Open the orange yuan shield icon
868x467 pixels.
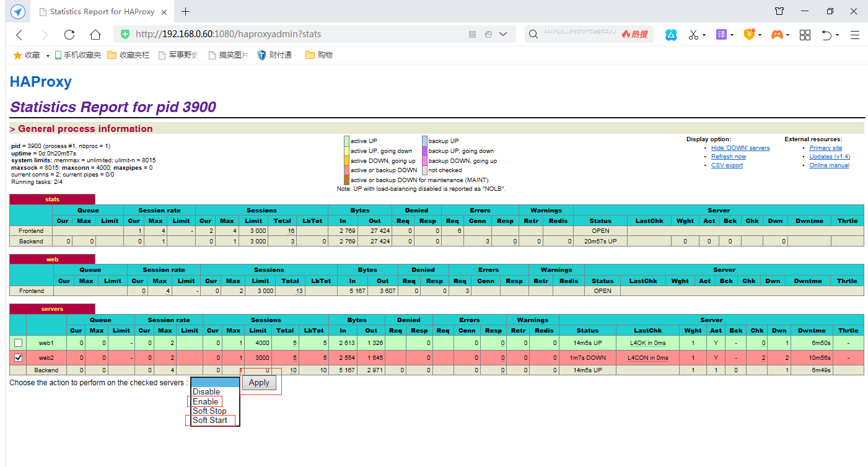[x=749, y=35]
